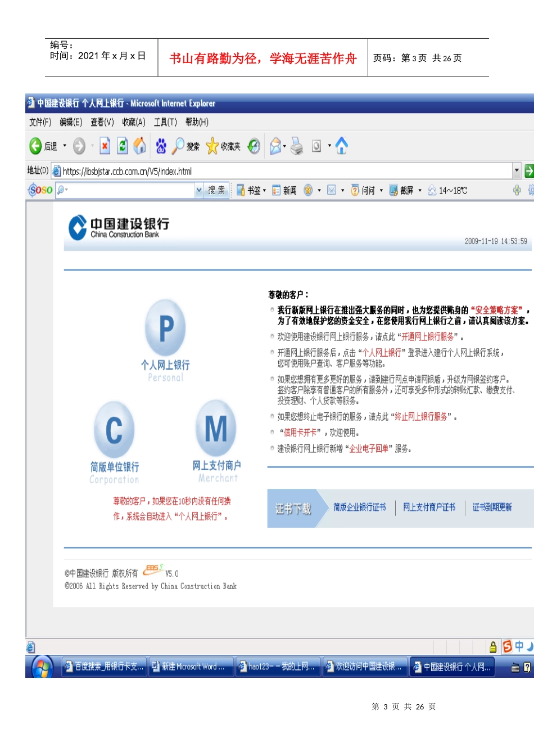Click the IE Forward arrow button
This screenshot has width=534, height=756.
click(x=79, y=146)
